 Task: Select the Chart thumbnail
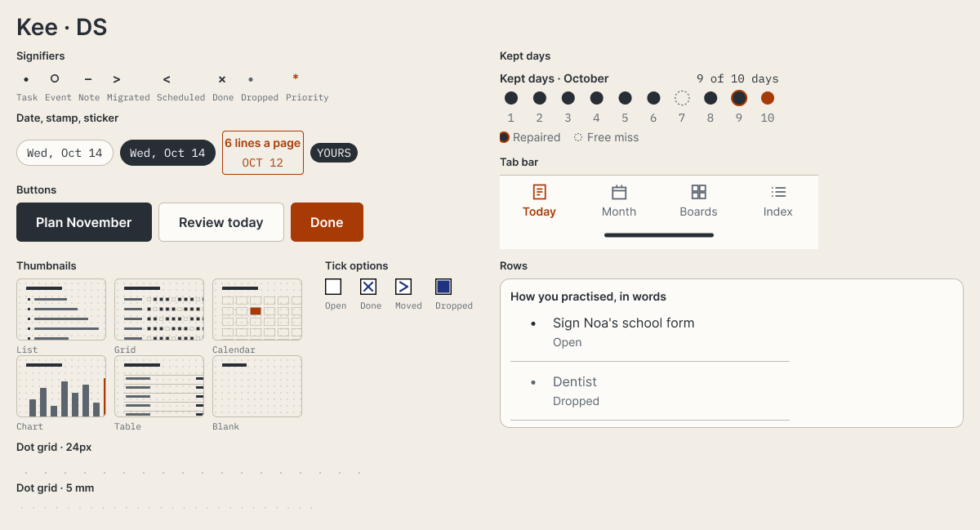[x=61, y=386]
